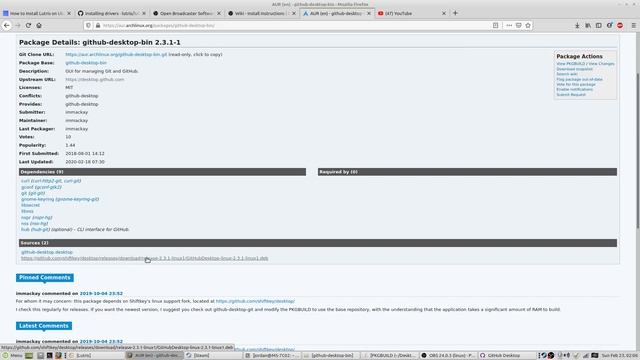Copy the Git Clone URL link
This screenshot has width=640, height=360.
(116, 54)
